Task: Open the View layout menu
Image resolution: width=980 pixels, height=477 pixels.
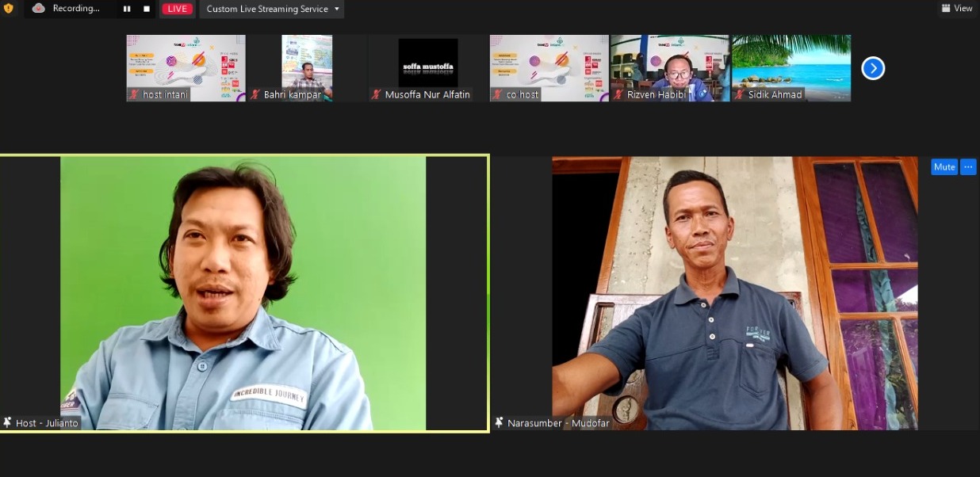Action: point(957,9)
